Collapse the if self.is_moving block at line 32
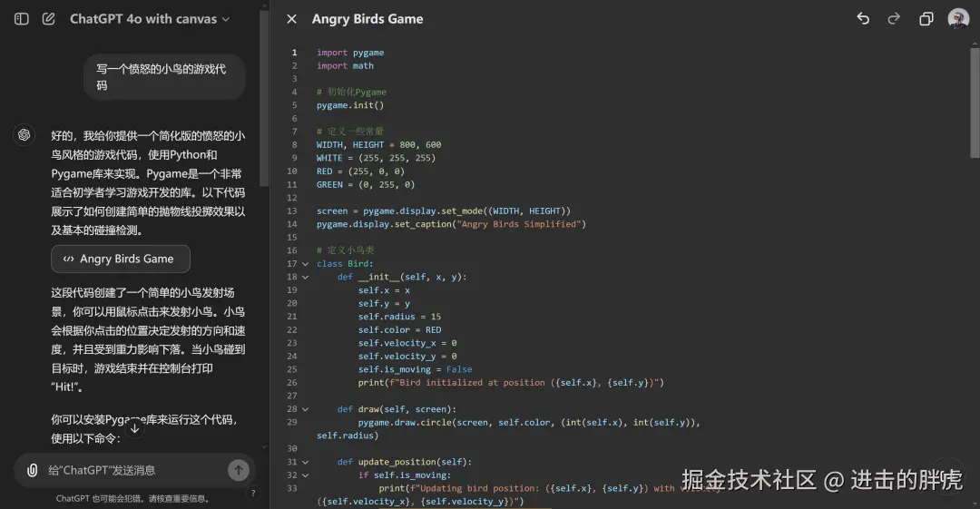The height and width of the screenshot is (509, 980). (305, 475)
